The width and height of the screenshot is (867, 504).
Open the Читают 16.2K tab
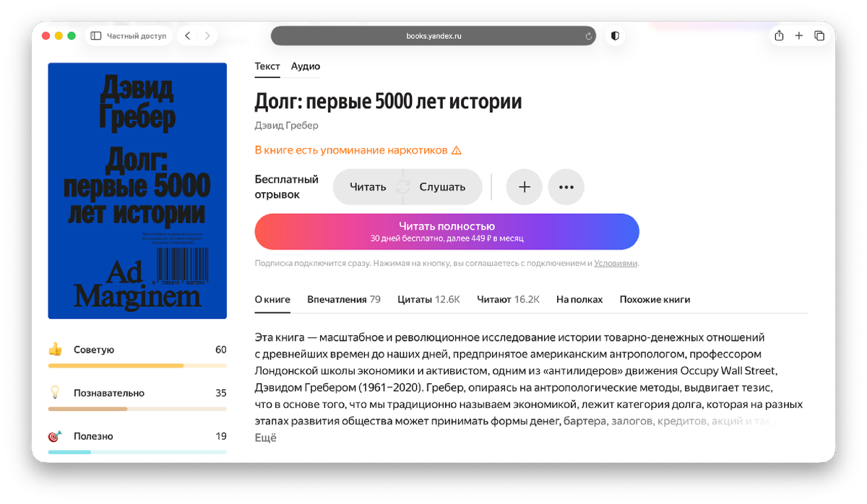(x=508, y=299)
